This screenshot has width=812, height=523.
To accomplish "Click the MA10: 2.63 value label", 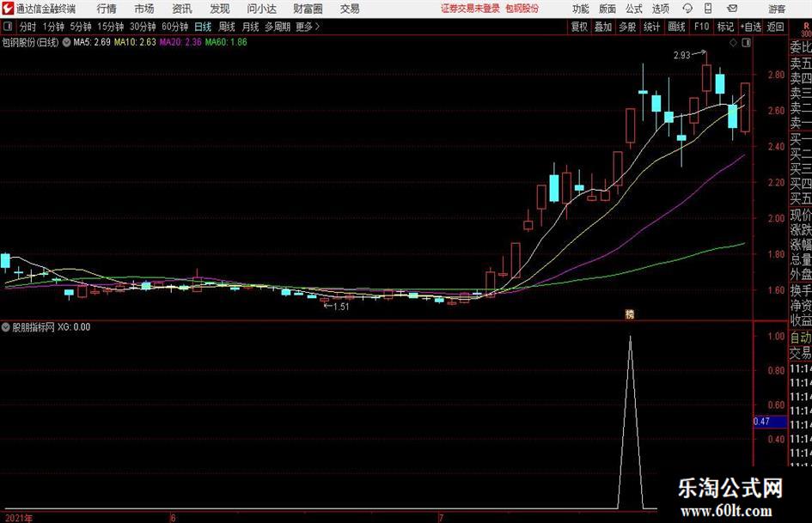I will coord(135,42).
